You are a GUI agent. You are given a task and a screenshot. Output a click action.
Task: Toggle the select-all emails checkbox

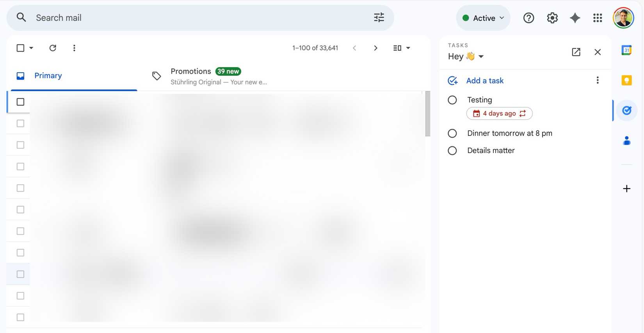pyautogui.click(x=20, y=48)
